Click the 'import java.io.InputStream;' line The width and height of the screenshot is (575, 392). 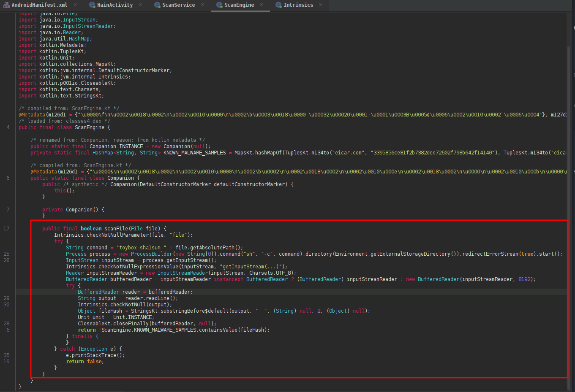(x=58, y=20)
